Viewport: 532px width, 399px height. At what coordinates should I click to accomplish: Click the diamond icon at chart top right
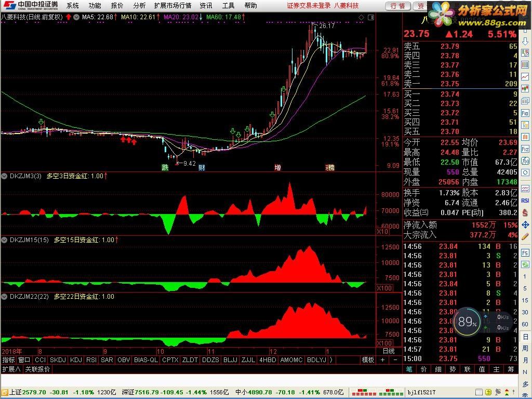(x=362, y=17)
